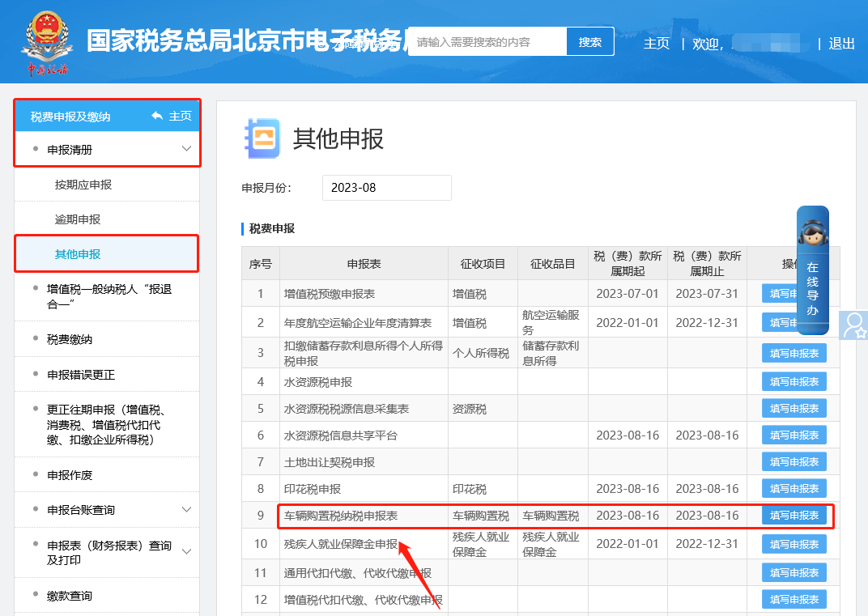Click 水资源税信息共享平台 table cell
The image size is (868, 616).
(x=364, y=435)
